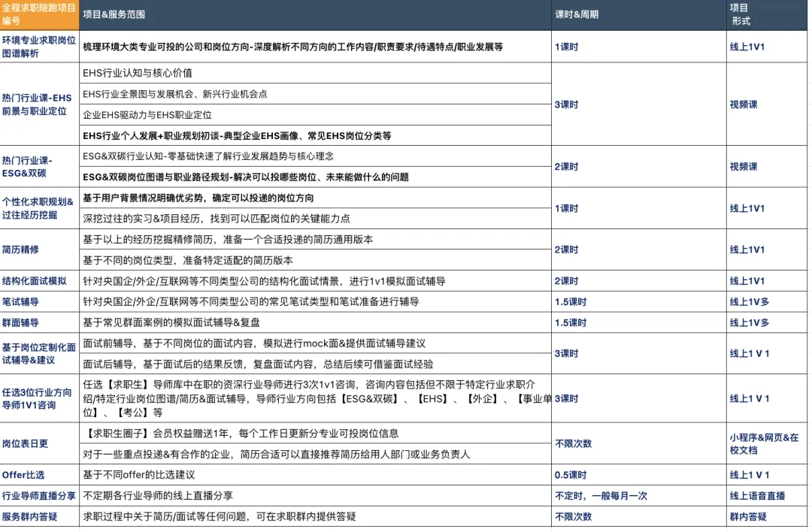Select cell starting 梳理环境大类专业可投的公司
812x532 pixels.
point(315,47)
